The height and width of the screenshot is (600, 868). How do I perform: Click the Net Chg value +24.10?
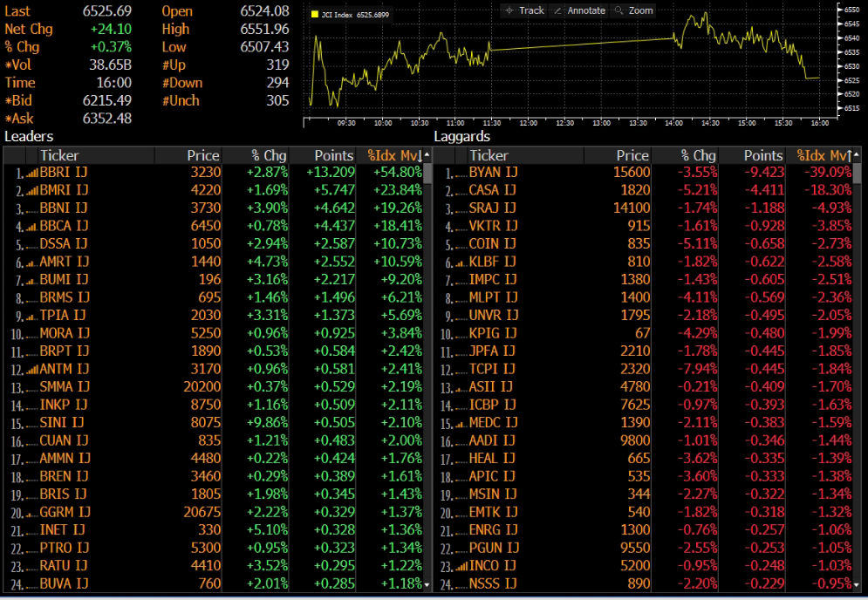tap(111, 29)
